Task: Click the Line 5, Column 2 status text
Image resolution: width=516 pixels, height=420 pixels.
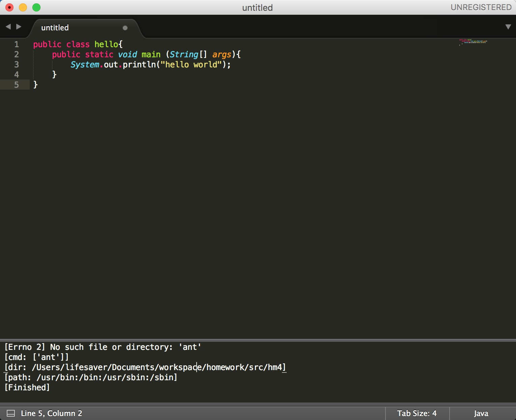Action: point(51,413)
